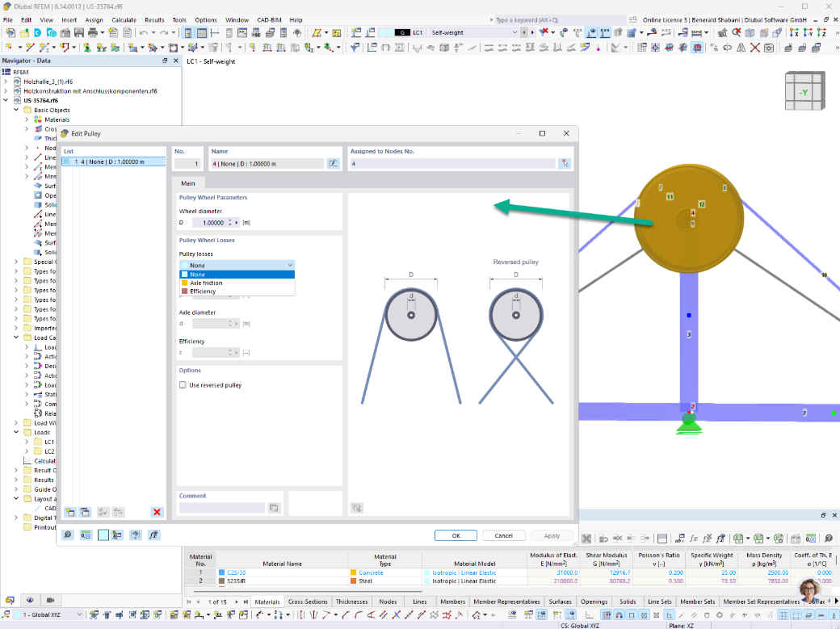
Task: Toggle the Navigator panel button in the toolbar
Action: click(x=188, y=32)
